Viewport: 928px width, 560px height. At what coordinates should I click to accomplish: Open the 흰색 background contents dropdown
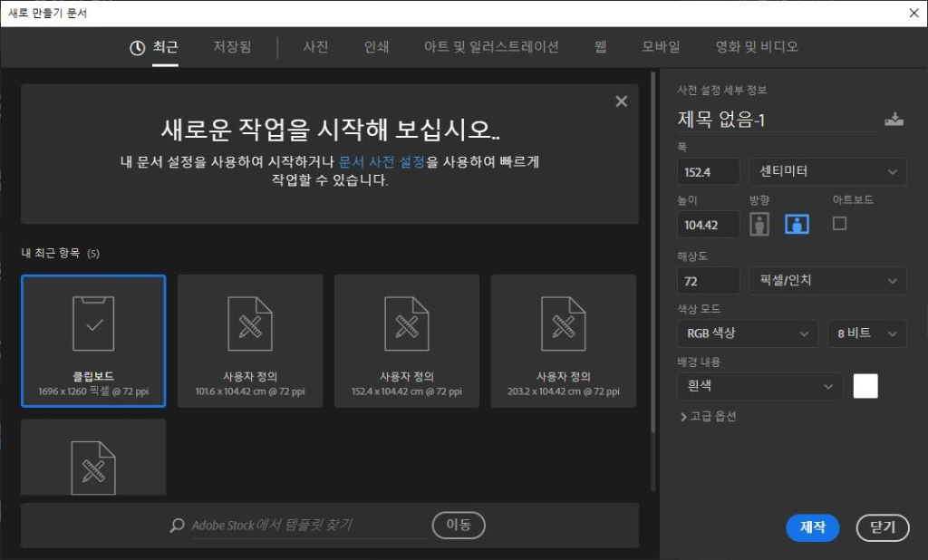[759, 387]
